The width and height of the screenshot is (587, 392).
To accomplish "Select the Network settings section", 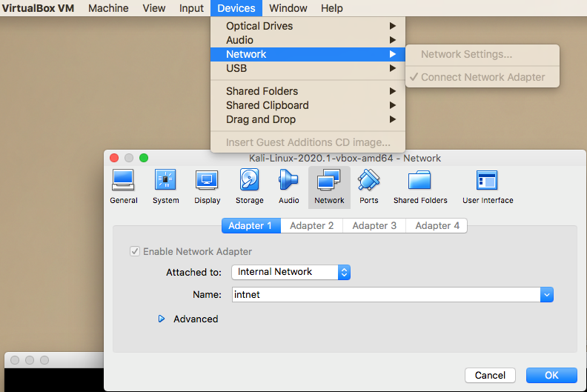I will [329, 187].
